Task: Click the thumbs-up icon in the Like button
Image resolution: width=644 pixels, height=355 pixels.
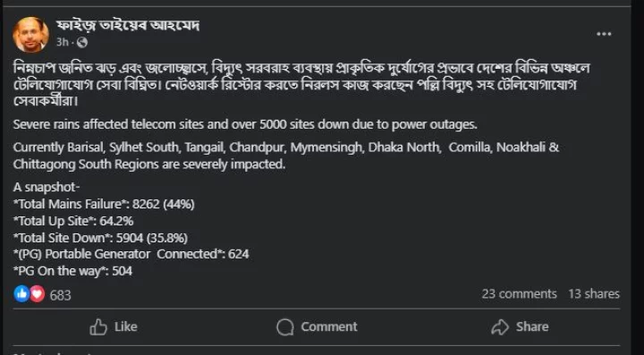Action: click(98, 327)
